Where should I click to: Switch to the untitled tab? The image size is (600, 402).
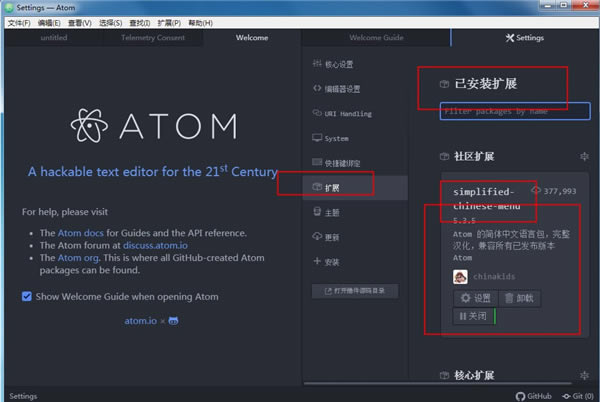coord(54,37)
